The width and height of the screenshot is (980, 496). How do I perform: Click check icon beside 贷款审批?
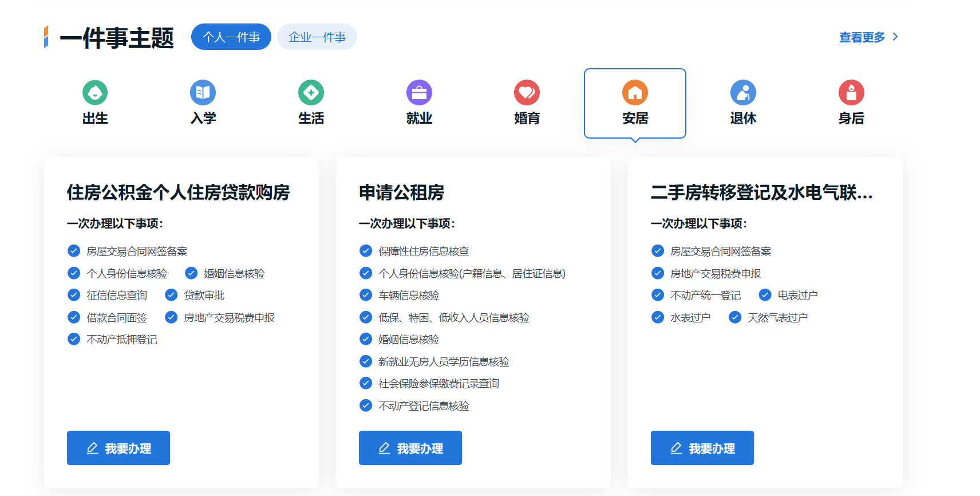(x=171, y=295)
